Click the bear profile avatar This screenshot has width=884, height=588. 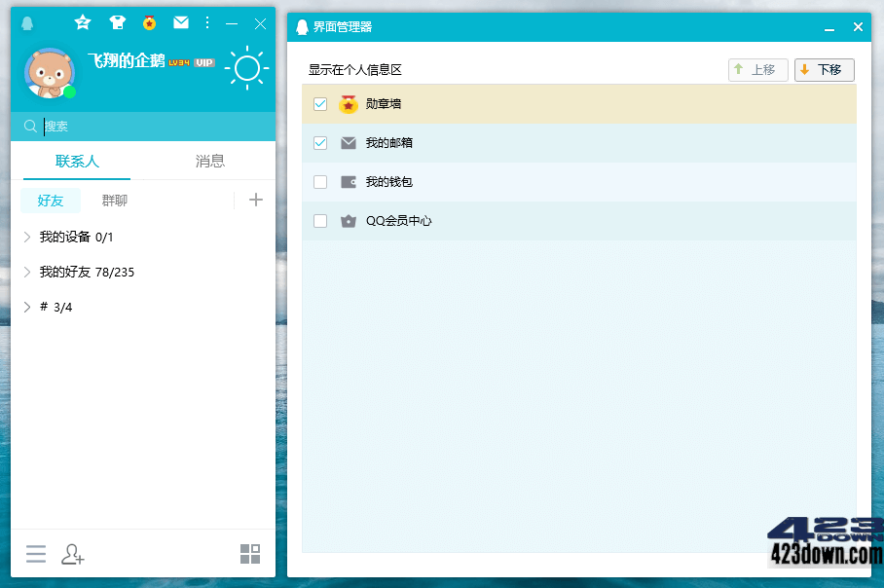pos(50,73)
